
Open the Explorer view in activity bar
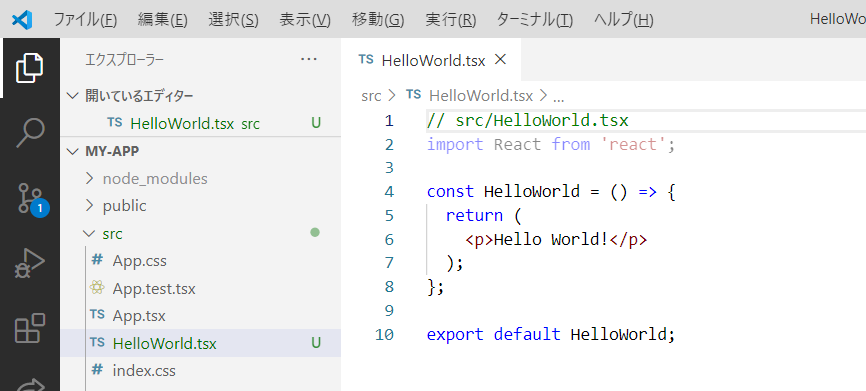(x=29, y=68)
